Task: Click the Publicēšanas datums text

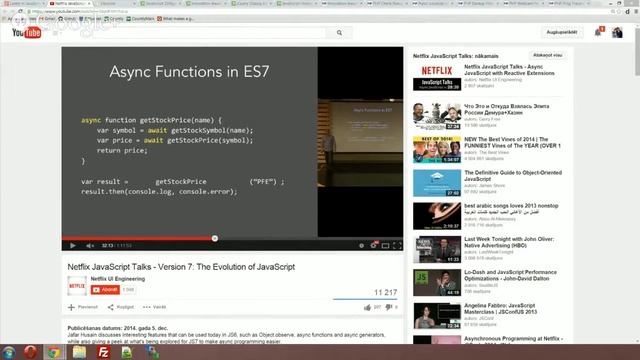Action: pyautogui.click(x=118, y=328)
